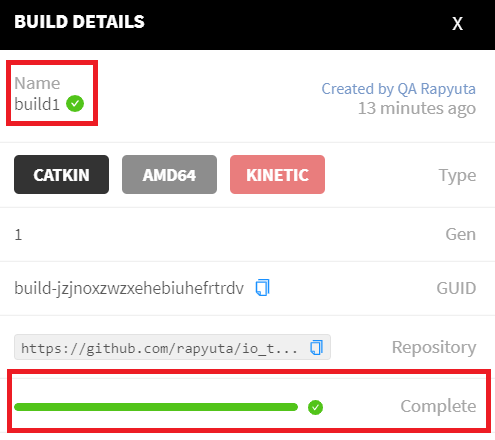Click the Repository label
This screenshot has width=495, height=440.
(x=434, y=348)
